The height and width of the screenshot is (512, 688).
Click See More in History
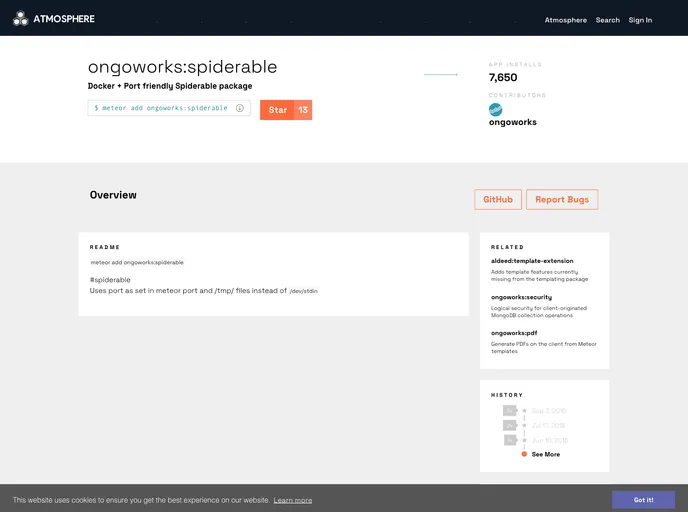pyautogui.click(x=546, y=455)
